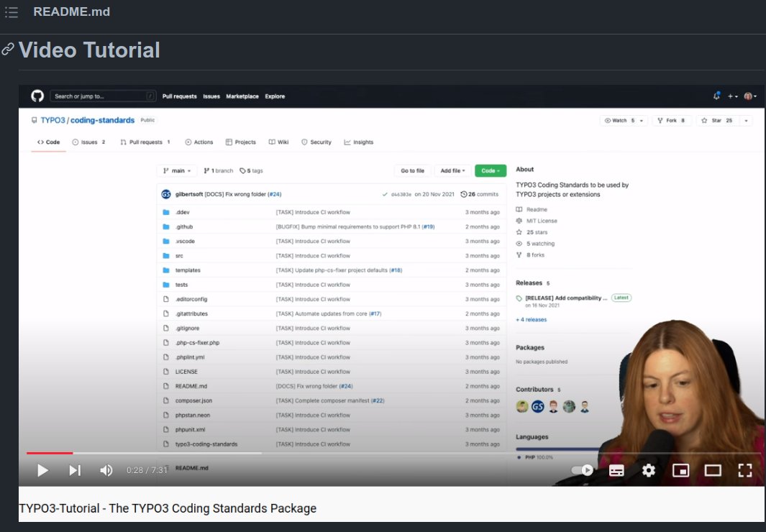Click the video title TYPO3-Tutorial link
Screen dimensions: 766x532
click(168, 508)
